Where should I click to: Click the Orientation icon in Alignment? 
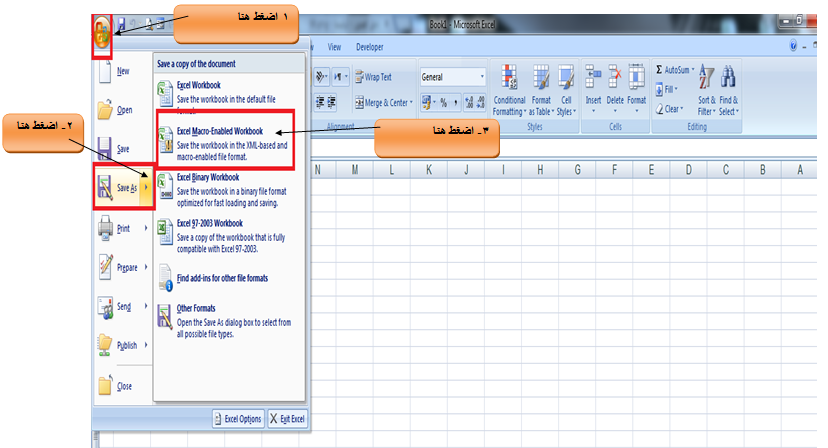[321, 77]
